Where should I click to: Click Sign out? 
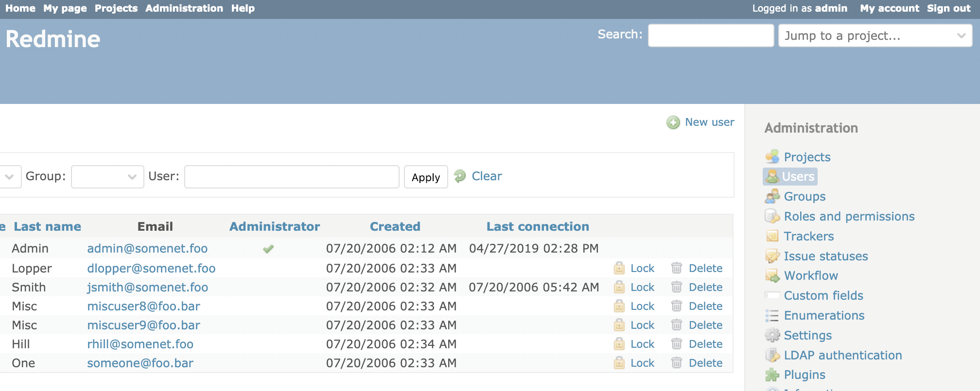[949, 8]
